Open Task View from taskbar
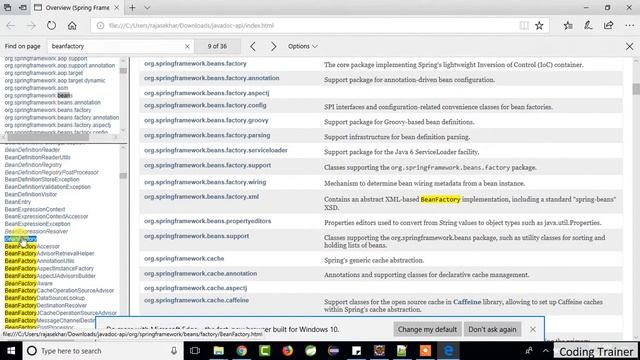 (x=195, y=351)
